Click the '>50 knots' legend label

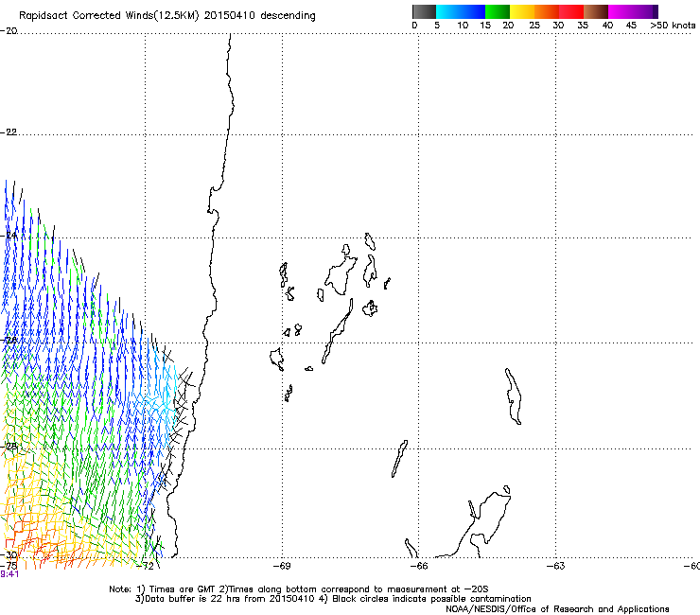click(x=673, y=26)
